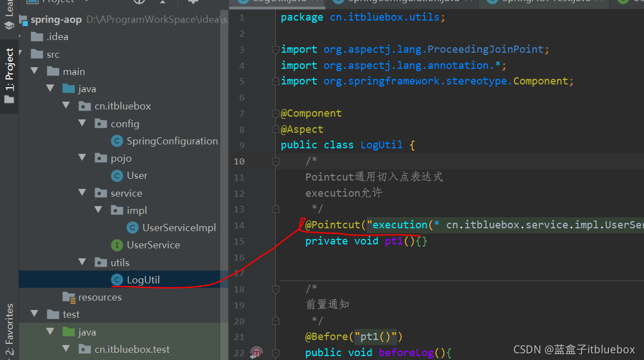Click line number 10 in gutter

coord(239,161)
